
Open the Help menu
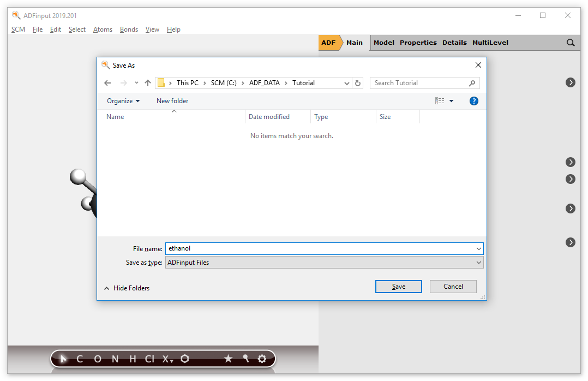[x=173, y=29]
